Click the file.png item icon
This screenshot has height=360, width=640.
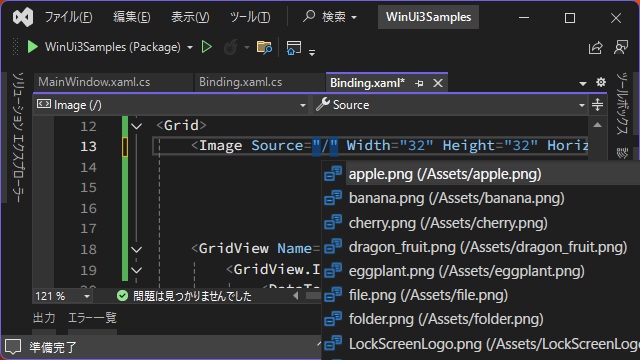click(x=333, y=294)
